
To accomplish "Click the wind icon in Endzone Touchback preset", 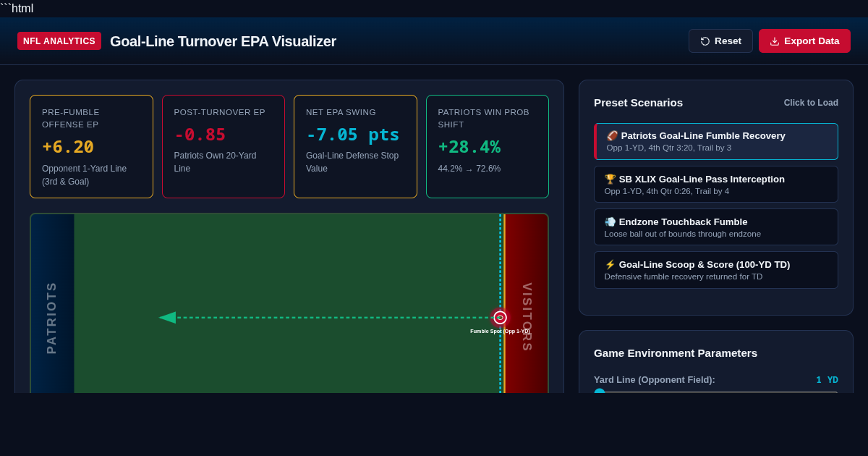I will tap(610, 222).
